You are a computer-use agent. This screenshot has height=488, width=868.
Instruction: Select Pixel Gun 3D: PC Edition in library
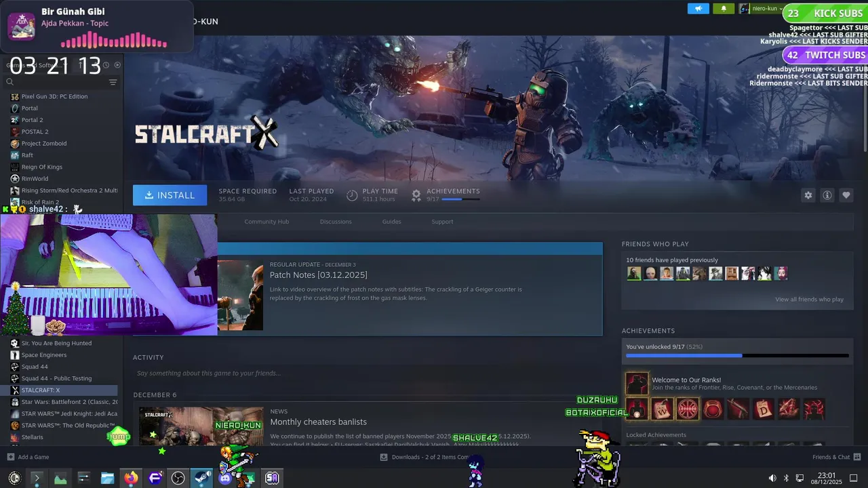(54, 96)
